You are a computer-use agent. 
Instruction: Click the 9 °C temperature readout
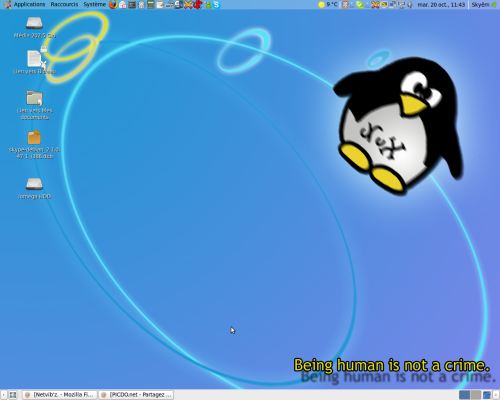(x=332, y=5)
